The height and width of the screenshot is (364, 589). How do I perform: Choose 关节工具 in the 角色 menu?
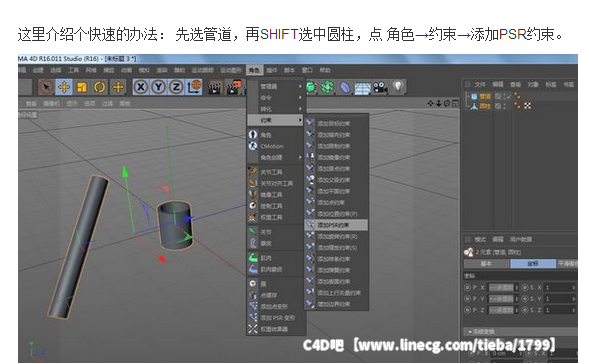[271, 172]
